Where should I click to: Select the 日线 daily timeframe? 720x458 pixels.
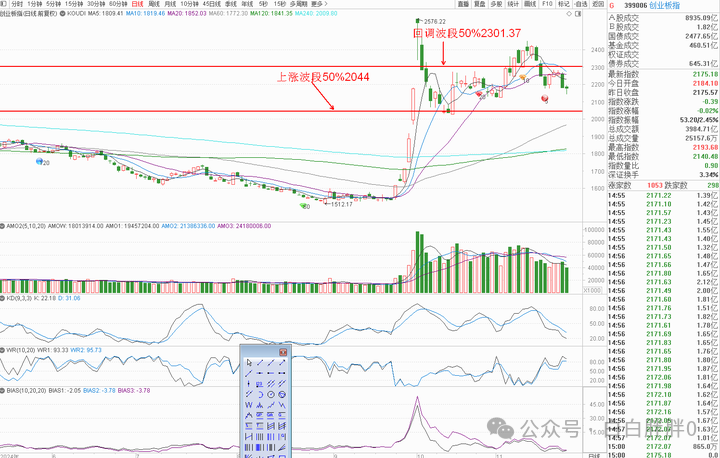[137, 4]
